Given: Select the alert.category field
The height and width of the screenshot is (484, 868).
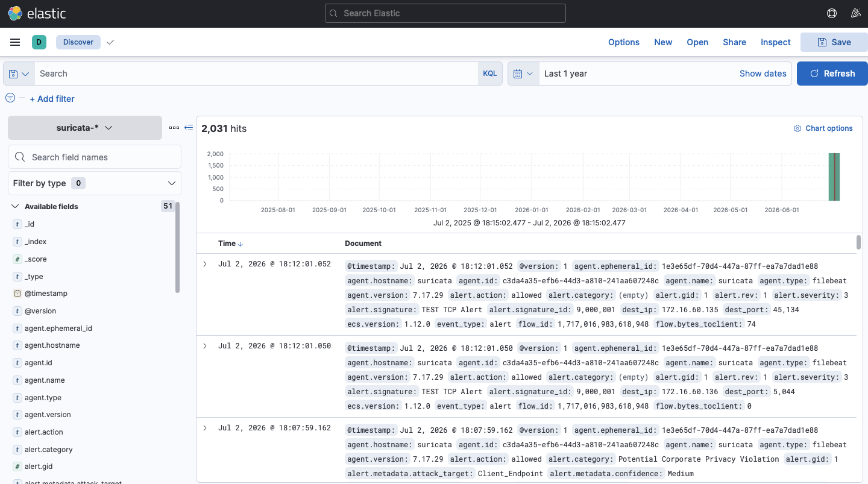Looking at the screenshot, I should pos(49,450).
